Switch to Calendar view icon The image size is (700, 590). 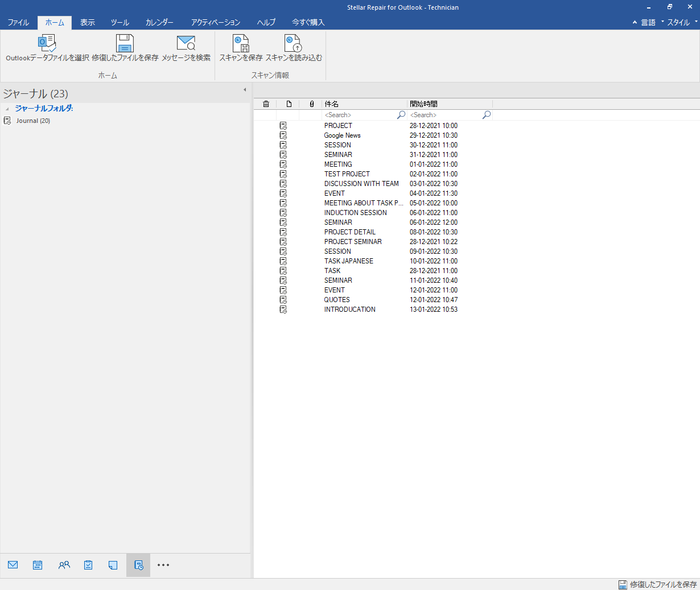pyautogui.click(x=38, y=565)
